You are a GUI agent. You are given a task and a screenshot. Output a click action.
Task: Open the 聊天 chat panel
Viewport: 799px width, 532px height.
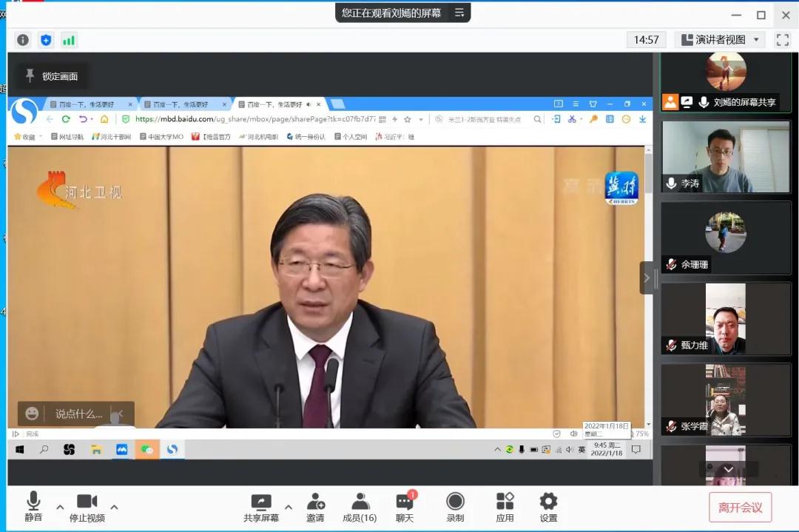coord(405,508)
